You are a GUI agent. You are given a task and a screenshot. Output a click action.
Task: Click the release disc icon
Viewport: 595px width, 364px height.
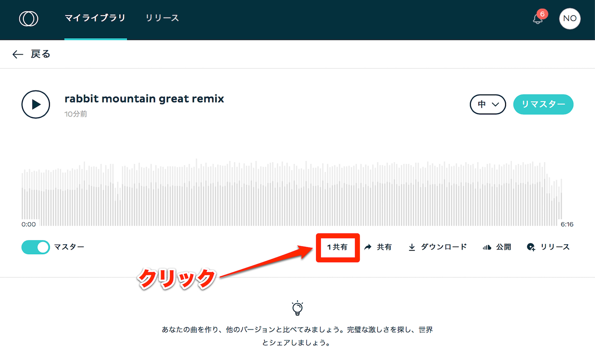[x=531, y=247]
